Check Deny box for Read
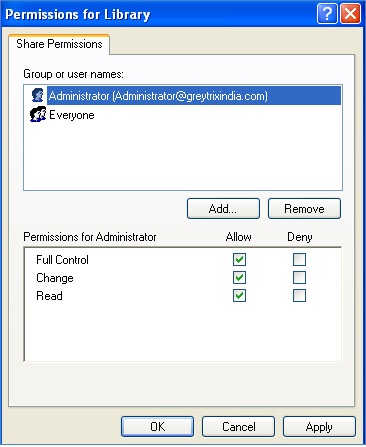 tap(299, 295)
